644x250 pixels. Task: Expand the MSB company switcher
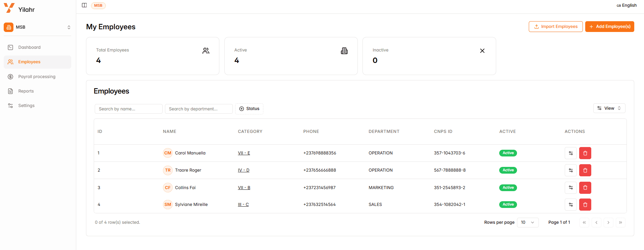[37, 27]
